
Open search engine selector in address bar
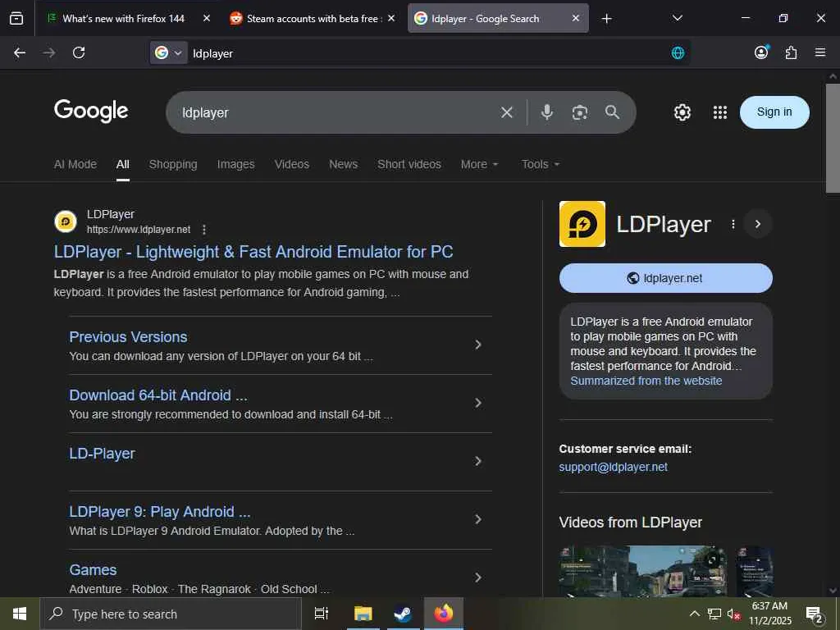coord(169,52)
